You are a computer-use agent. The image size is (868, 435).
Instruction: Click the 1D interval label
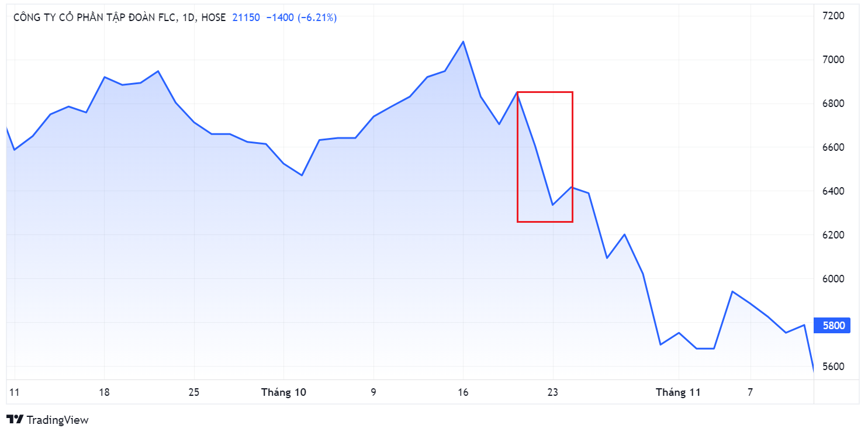click(189, 18)
